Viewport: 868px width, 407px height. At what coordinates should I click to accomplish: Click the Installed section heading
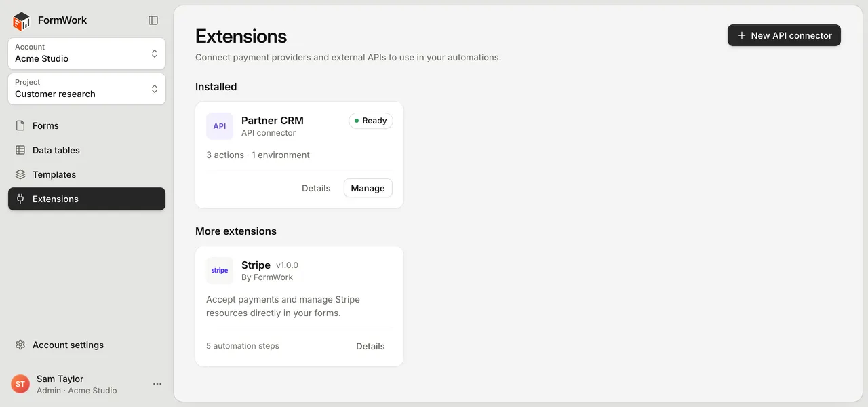(x=216, y=87)
